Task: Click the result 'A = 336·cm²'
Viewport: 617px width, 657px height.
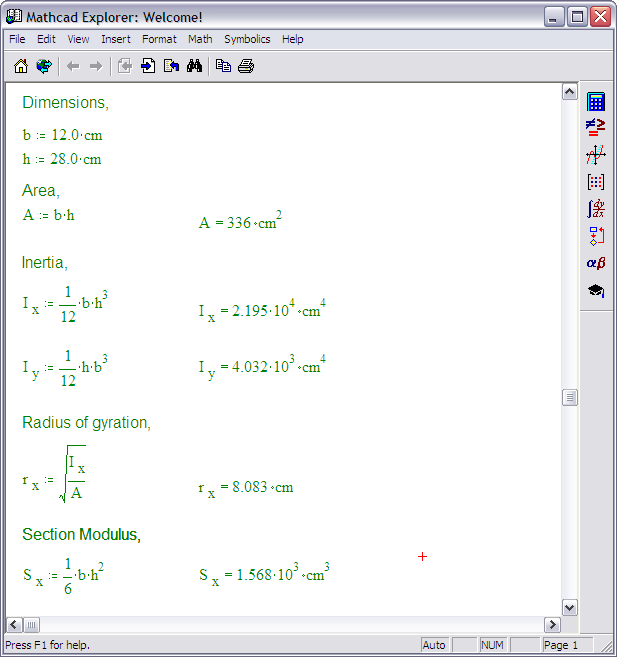Action: pos(240,221)
